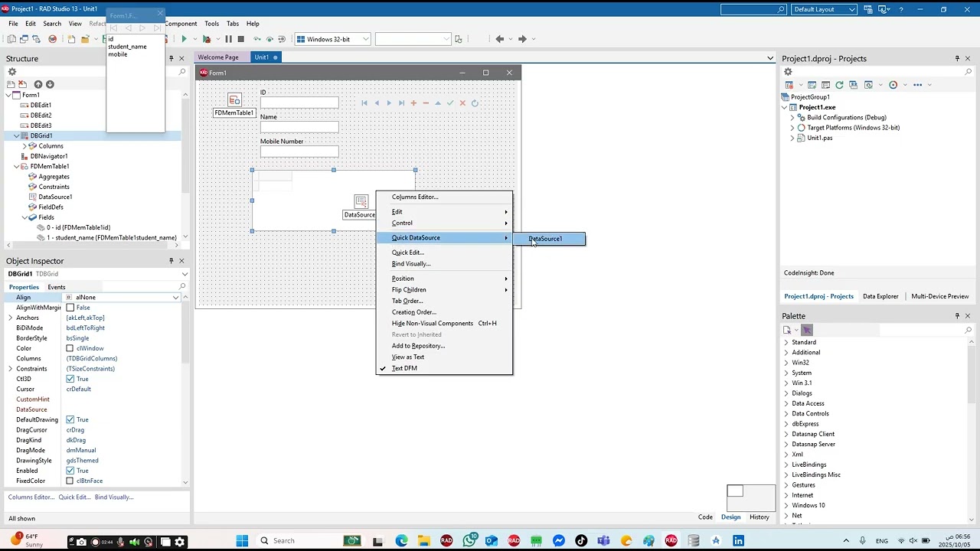The height and width of the screenshot is (551, 980).
Task: Click the more options ellipsis in Projects toolbar
Action: click(917, 85)
